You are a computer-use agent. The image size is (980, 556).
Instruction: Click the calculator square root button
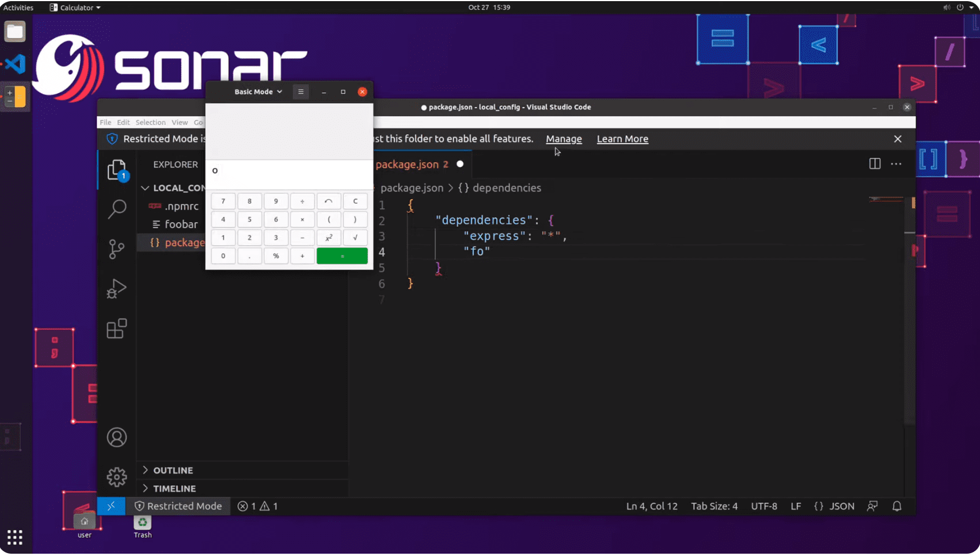coord(355,237)
